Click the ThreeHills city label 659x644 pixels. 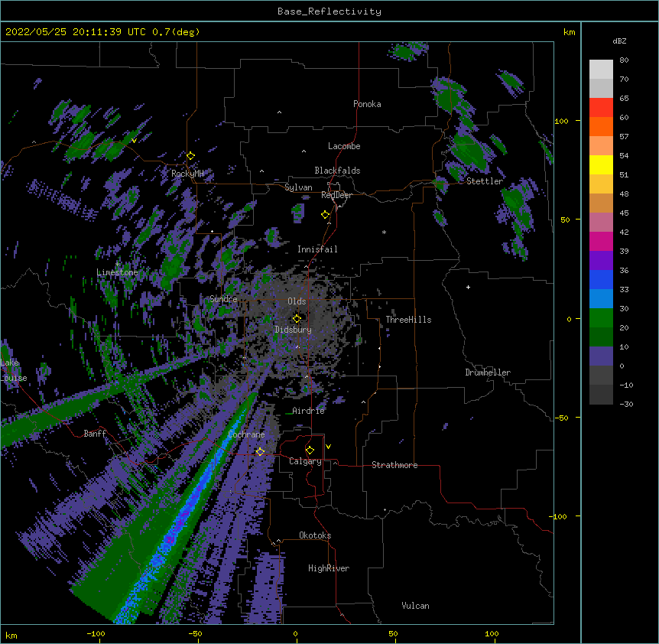coord(408,320)
